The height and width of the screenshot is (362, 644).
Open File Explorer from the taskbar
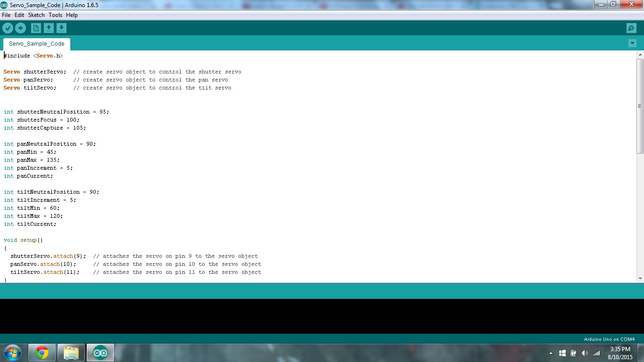click(71, 353)
